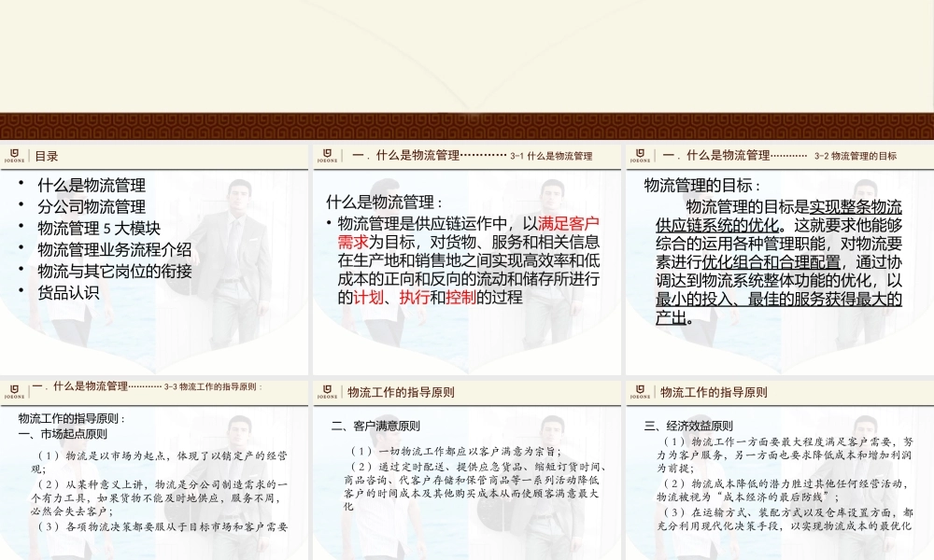
Task: Click the JOEONE logo on the 3-3 slide
Action: tap(14, 392)
